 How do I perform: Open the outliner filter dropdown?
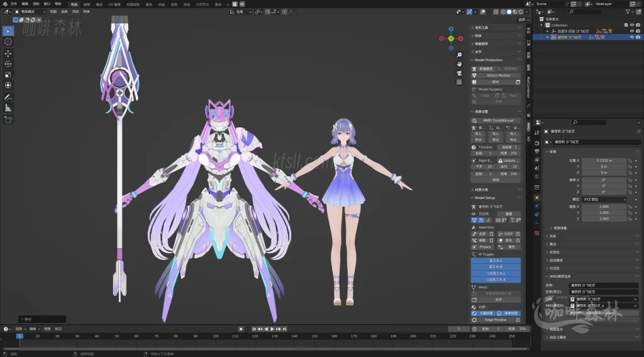tap(629, 12)
